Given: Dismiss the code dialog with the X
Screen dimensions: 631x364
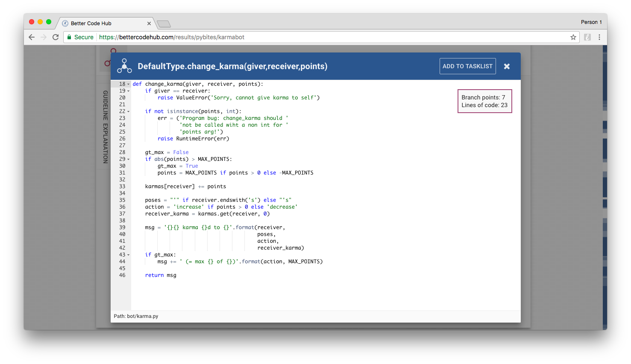Looking at the screenshot, I should 507,66.
